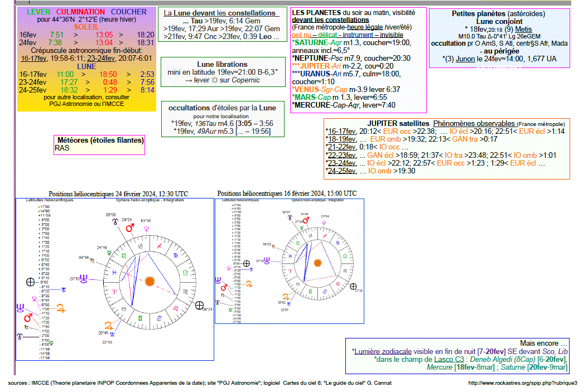Click Gemini sign in 24 février zodiac ring

point(140,318)
